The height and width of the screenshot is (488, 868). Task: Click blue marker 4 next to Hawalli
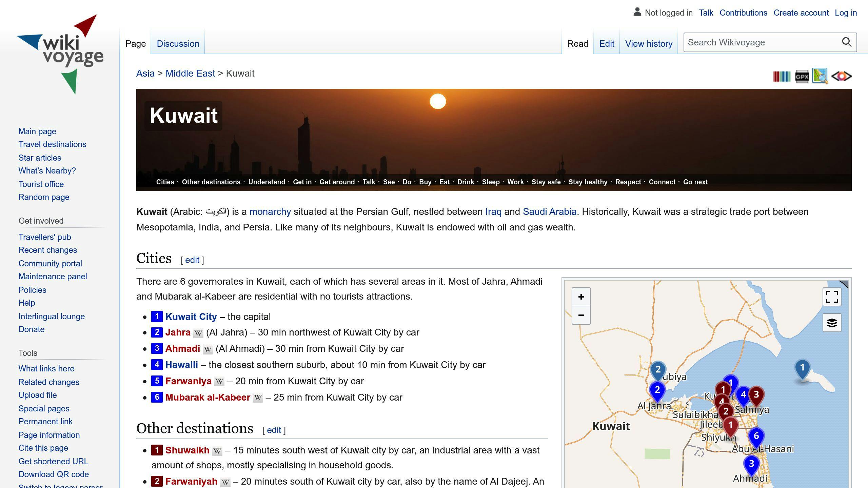tap(157, 365)
